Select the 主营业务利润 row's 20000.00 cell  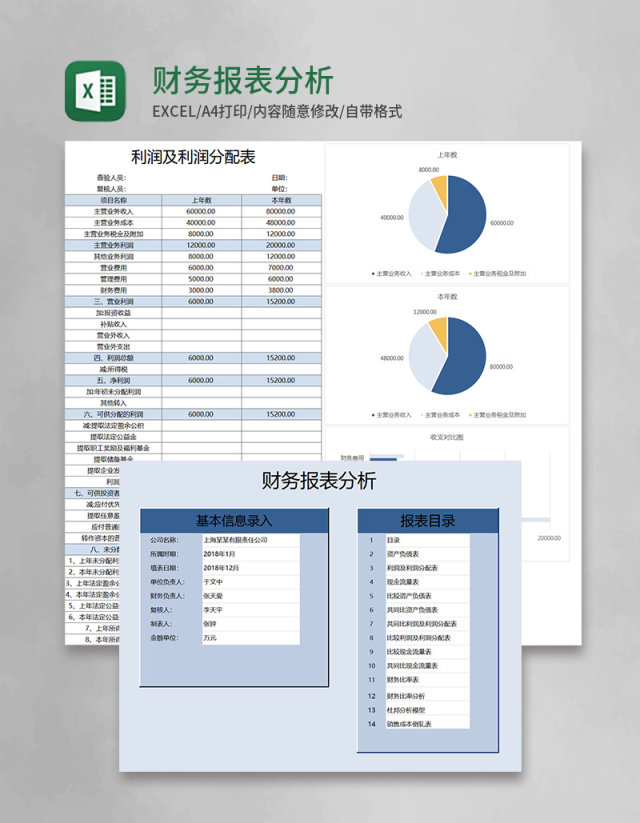[281, 245]
